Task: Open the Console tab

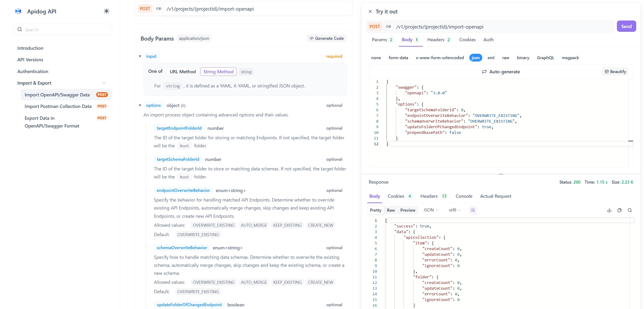Action: pos(464,196)
